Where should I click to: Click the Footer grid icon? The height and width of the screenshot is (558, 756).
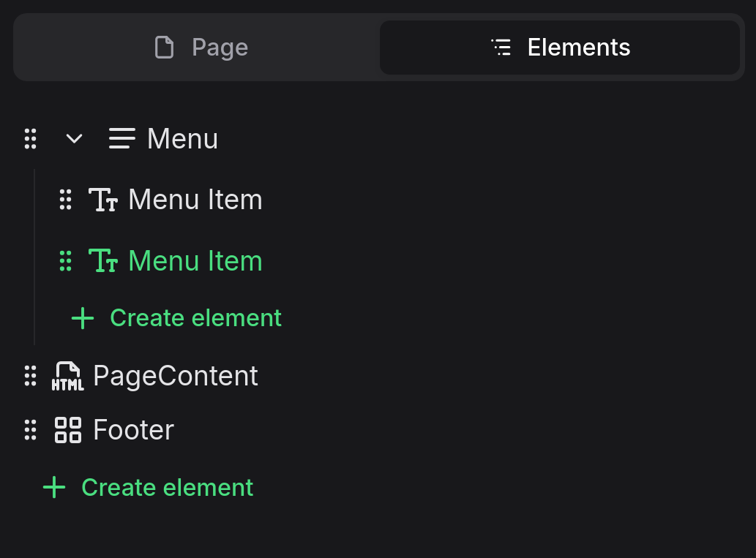click(x=68, y=430)
